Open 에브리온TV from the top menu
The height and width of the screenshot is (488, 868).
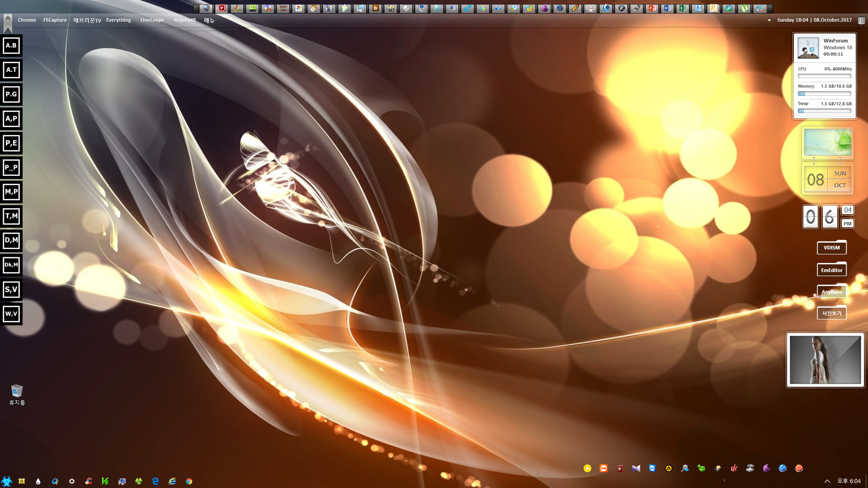[87, 20]
